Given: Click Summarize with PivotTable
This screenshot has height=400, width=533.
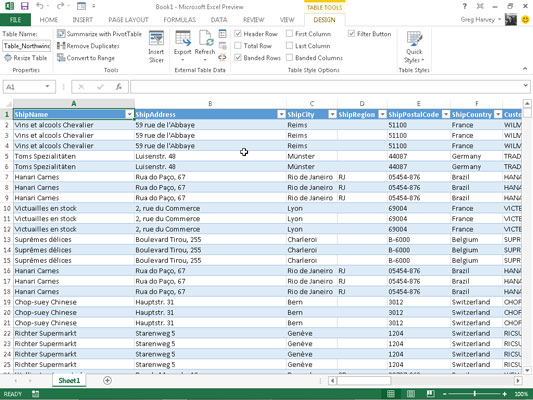Looking at the screenshot, I should pos(99,34).
